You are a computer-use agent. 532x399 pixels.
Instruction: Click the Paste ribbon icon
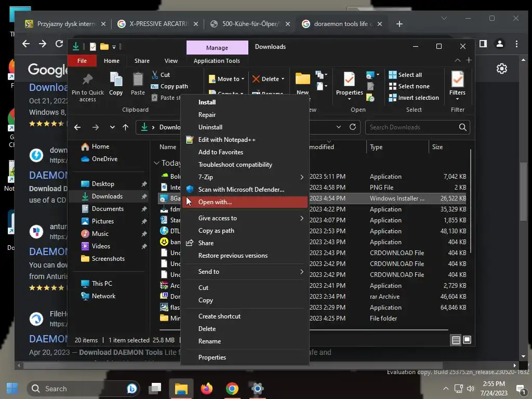click(x=138, y=79)
